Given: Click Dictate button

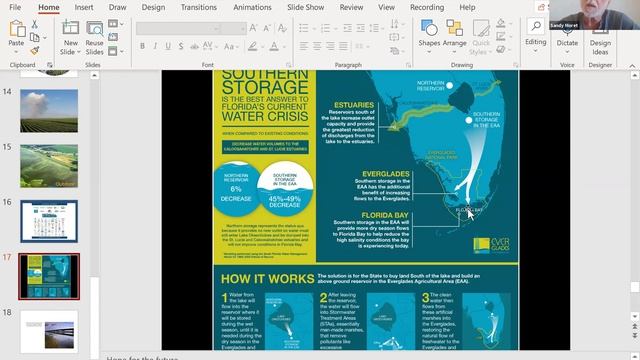Looking at the screenshot, I should click(x=567, y=41).
